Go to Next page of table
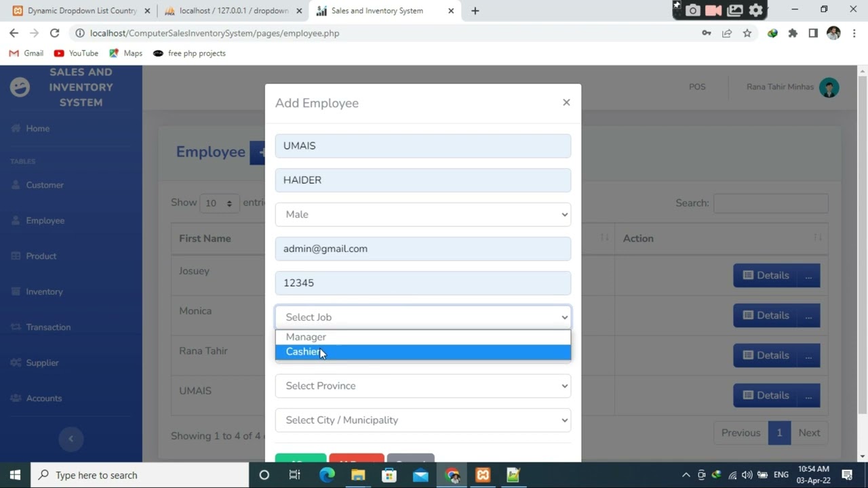The width and height of the screenshot is (868, 488). 809,432
